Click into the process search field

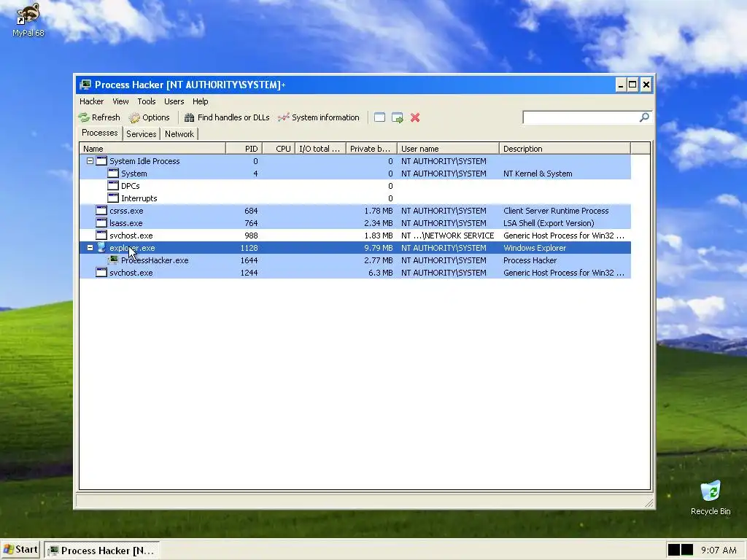pos(580,117)
